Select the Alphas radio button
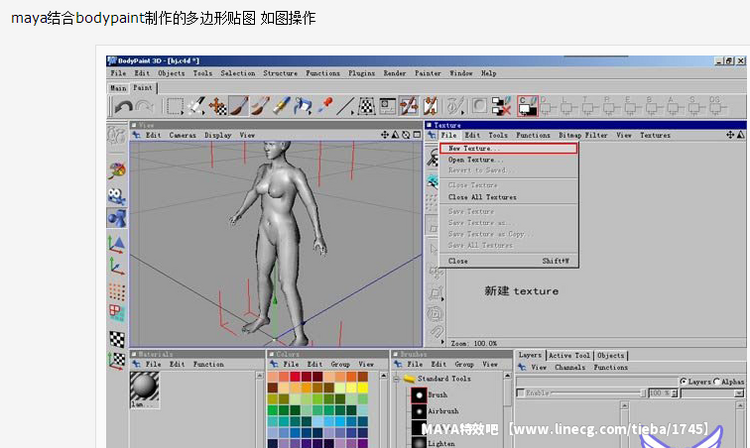750x448 pixels. click(717, 381)
